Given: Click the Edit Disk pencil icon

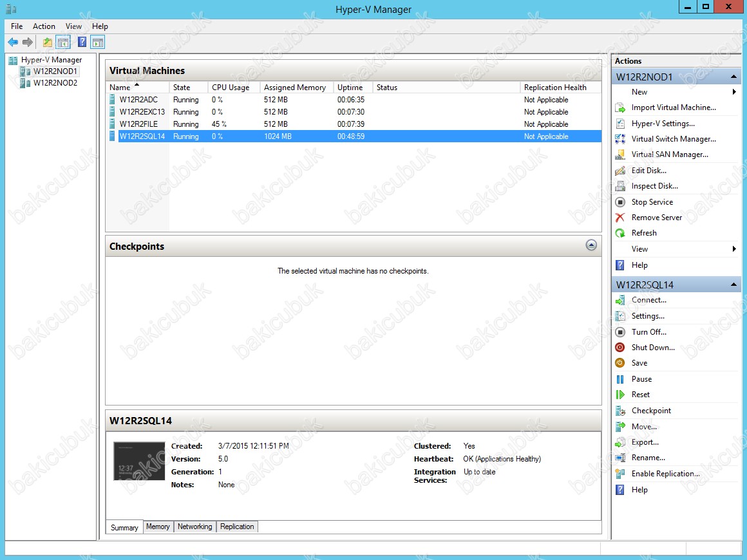Looking at the screenshot, I should (619, 171).
